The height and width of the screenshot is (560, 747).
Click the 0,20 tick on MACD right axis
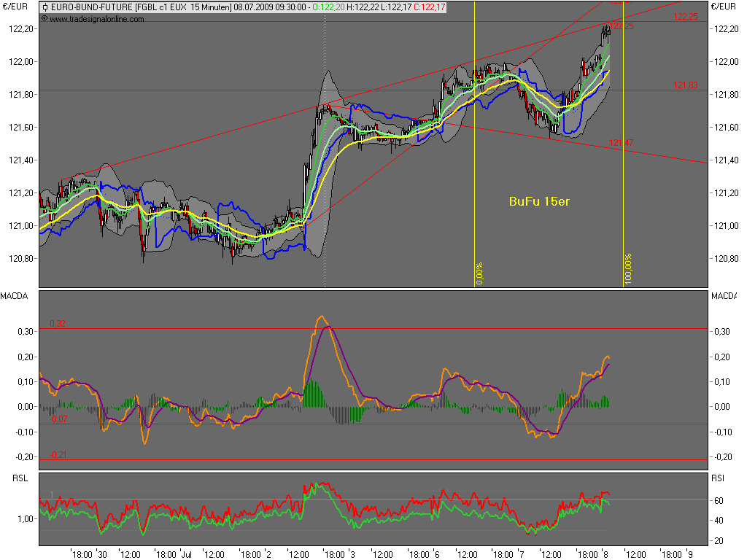coord(722,357)
